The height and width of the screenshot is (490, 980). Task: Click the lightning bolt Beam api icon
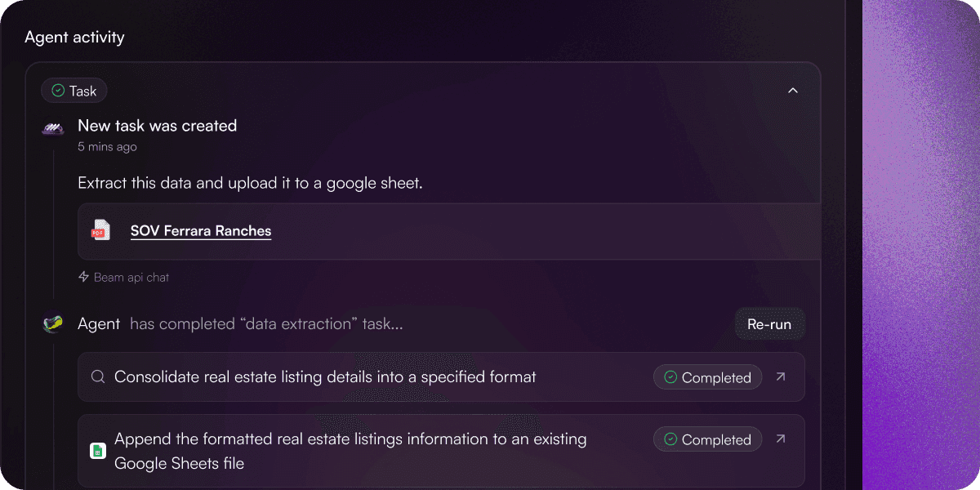coord(83,277)
